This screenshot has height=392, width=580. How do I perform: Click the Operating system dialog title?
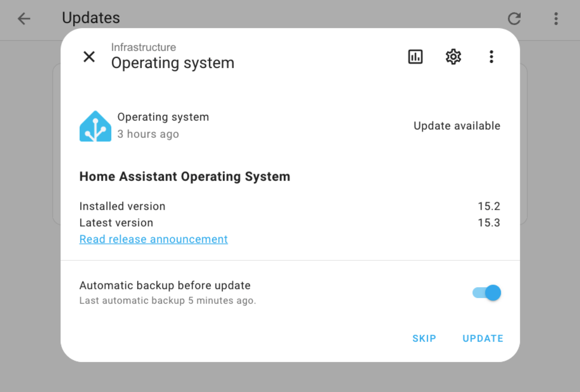[x=173, y=63]
